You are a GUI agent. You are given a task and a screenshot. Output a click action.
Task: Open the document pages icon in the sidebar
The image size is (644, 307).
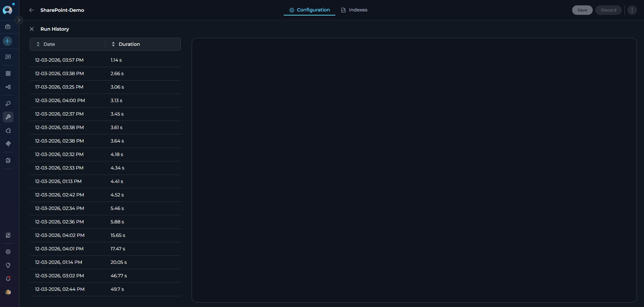(8, 160)
